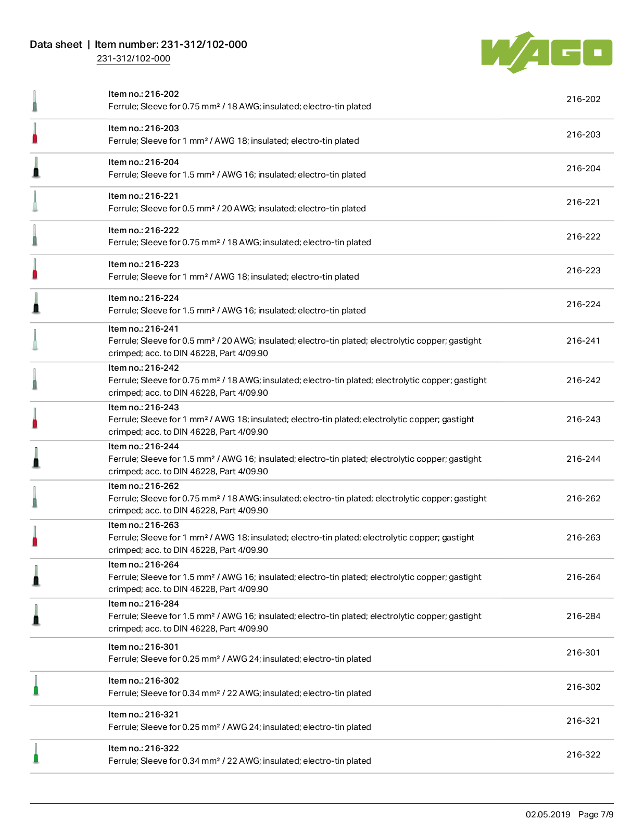Click the black ferrule image for 216-204
Viewport: 644px width, 833px height.
tap(35, 167)
